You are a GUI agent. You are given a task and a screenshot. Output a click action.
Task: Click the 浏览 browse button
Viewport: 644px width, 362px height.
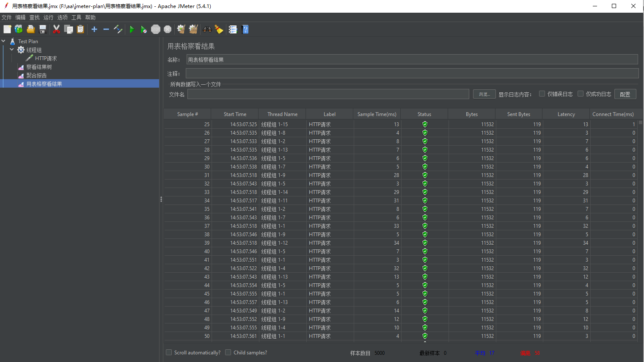click(484, 94)
